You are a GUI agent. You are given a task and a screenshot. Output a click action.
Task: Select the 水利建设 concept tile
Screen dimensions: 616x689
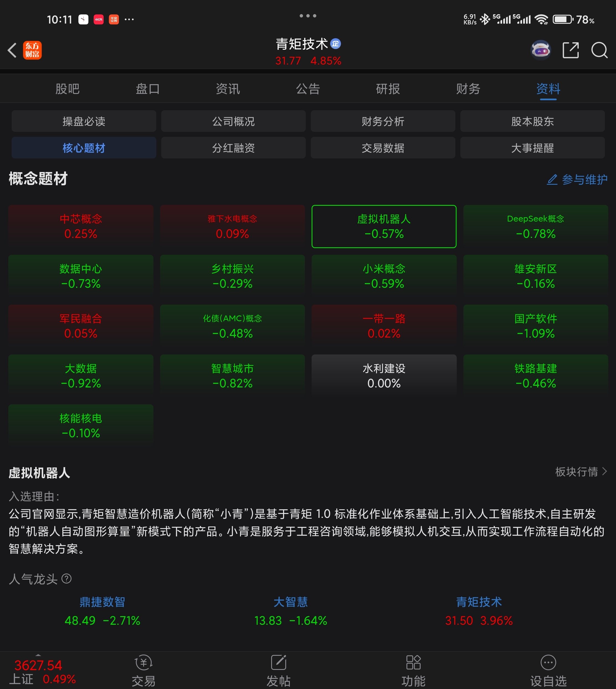[384, 376]
